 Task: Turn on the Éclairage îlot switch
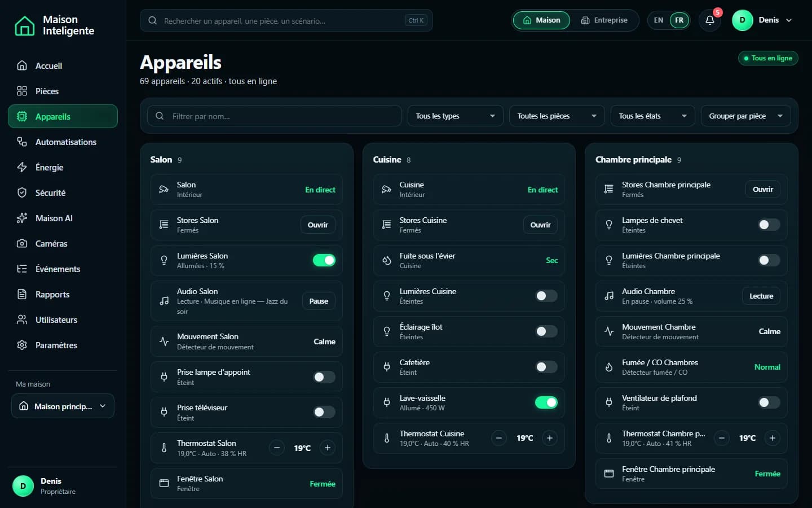click(546, 331)
